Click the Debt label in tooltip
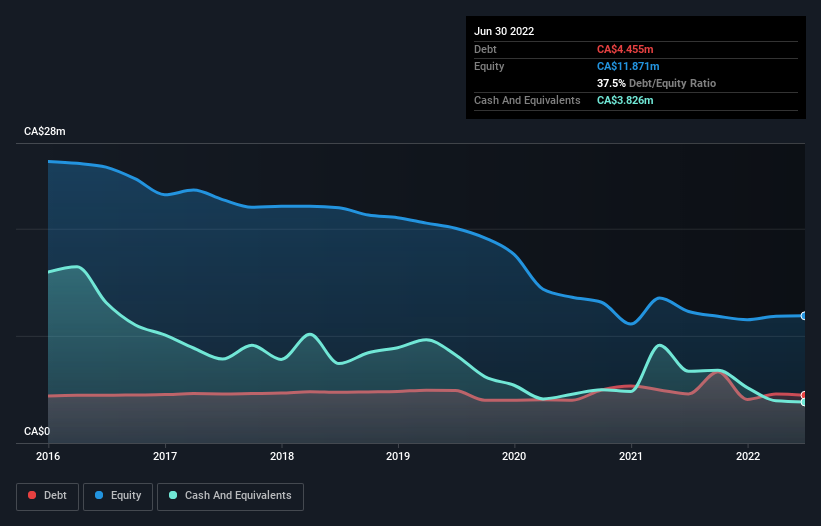The height and width of the screenshot is (526, 821). [485, 49]
